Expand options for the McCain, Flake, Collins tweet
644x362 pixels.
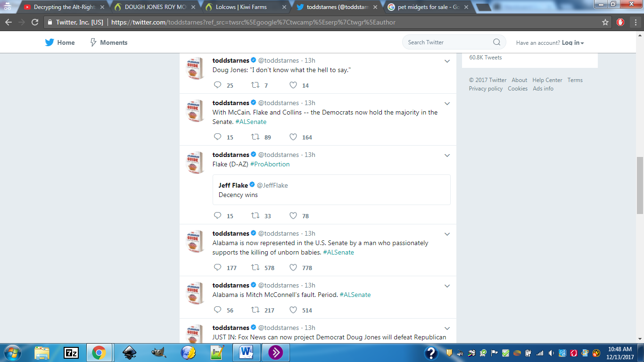(447, 103)
